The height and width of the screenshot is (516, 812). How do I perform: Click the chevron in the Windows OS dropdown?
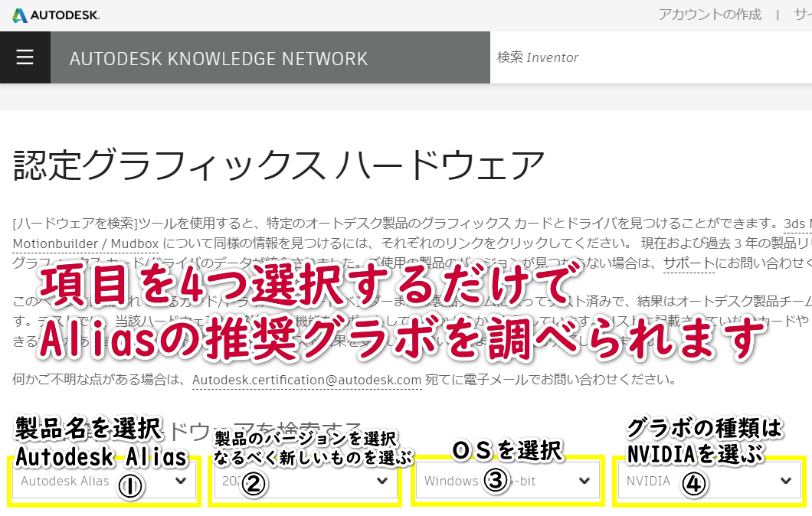tap(584, 481)
